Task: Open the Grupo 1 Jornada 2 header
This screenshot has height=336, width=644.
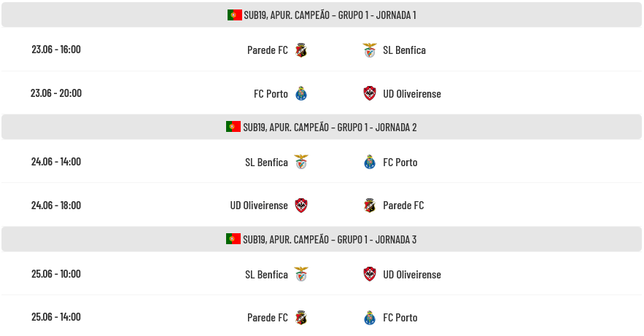Action: coord(322,127)
